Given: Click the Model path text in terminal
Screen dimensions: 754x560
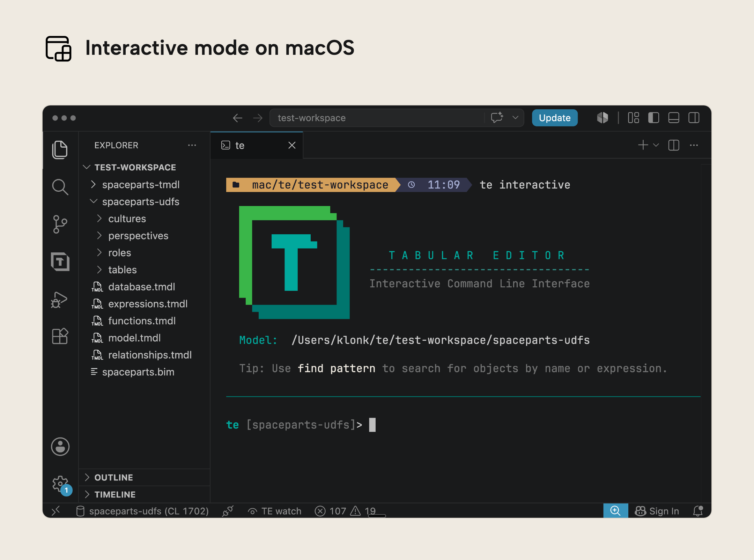Looking at the screenshot, I should 441,340.
